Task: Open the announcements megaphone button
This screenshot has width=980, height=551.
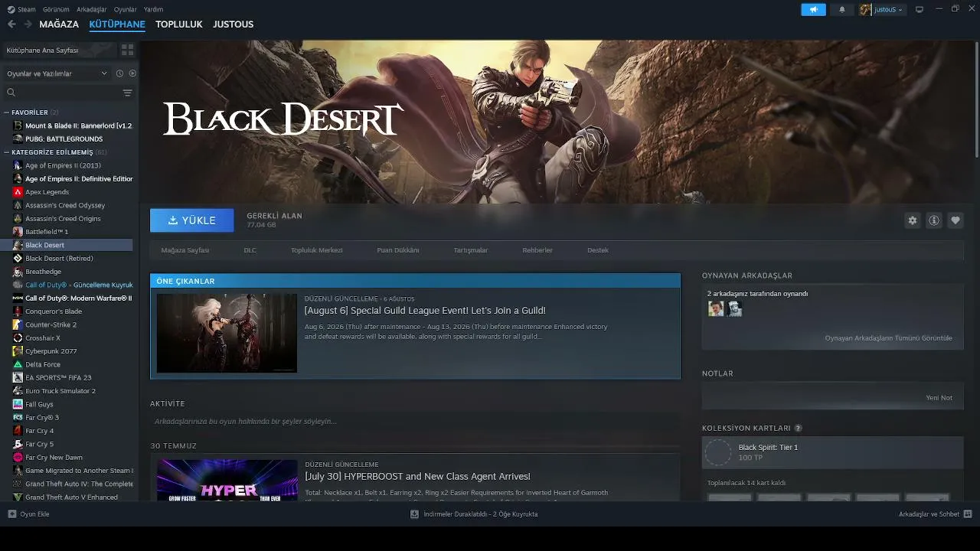Action: [x=813, y=9]
